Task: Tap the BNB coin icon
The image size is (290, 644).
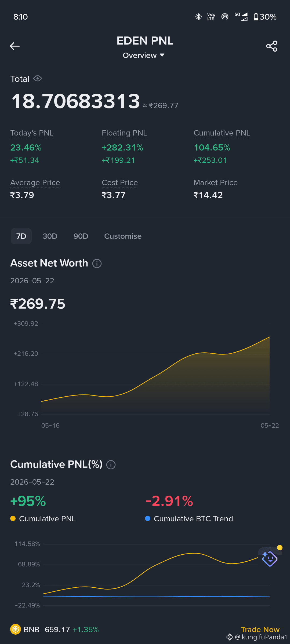Action: click(16, 629)
